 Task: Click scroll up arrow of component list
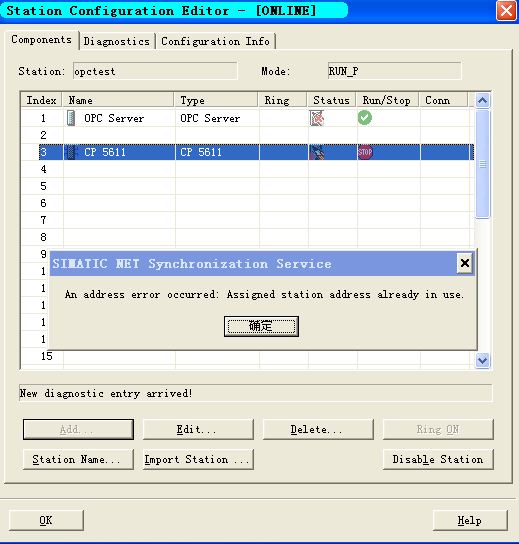pyautogui.click(x=483, y=101)
